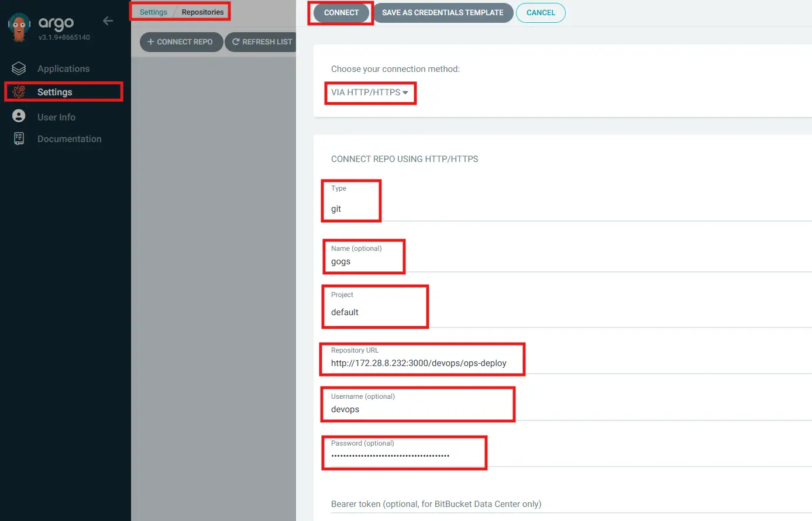Click the Settings gear icon
Image resolution: width=812 pixels, height=521 pixels.
[x=19, y=92]
